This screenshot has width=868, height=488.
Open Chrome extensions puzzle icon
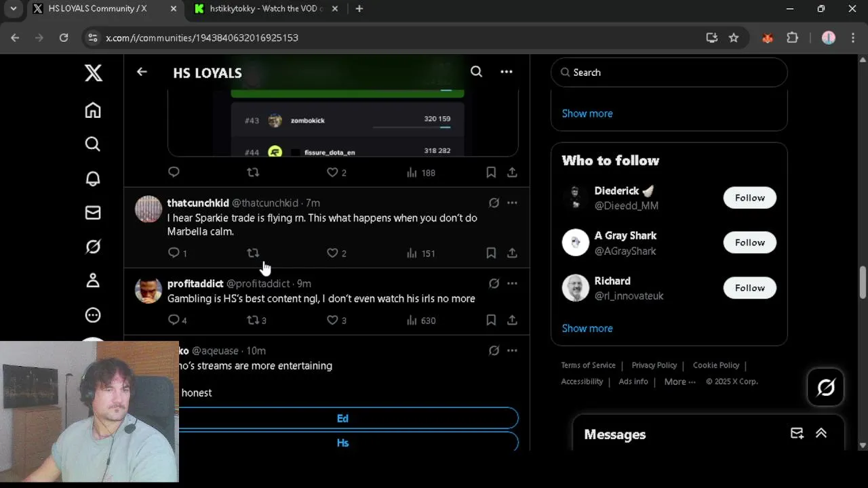click(x=792, y=38)
